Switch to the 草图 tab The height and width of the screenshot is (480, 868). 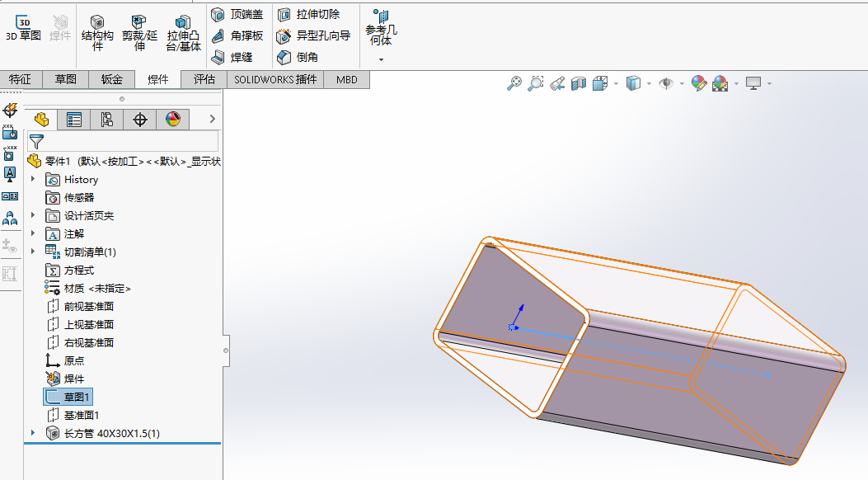65,80
